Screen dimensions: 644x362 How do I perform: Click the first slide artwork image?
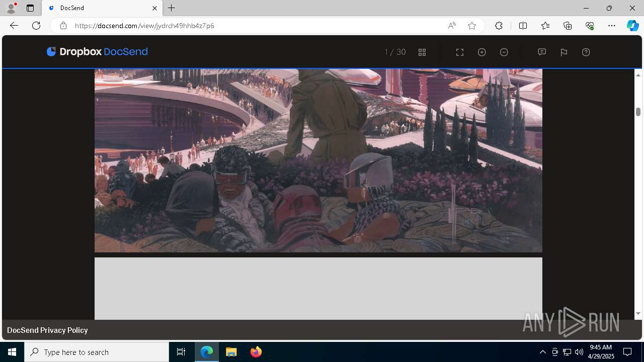click(318, 160)
